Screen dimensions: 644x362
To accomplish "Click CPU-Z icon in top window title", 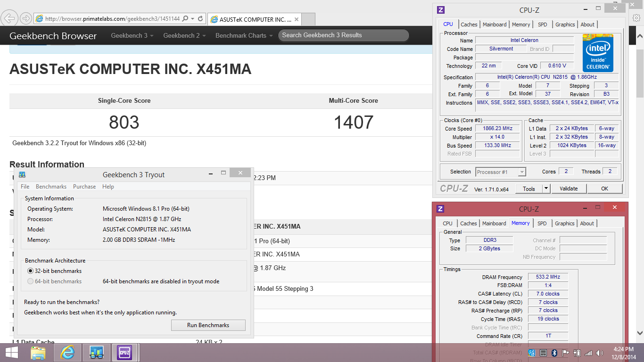I will (x=441, y=10).
